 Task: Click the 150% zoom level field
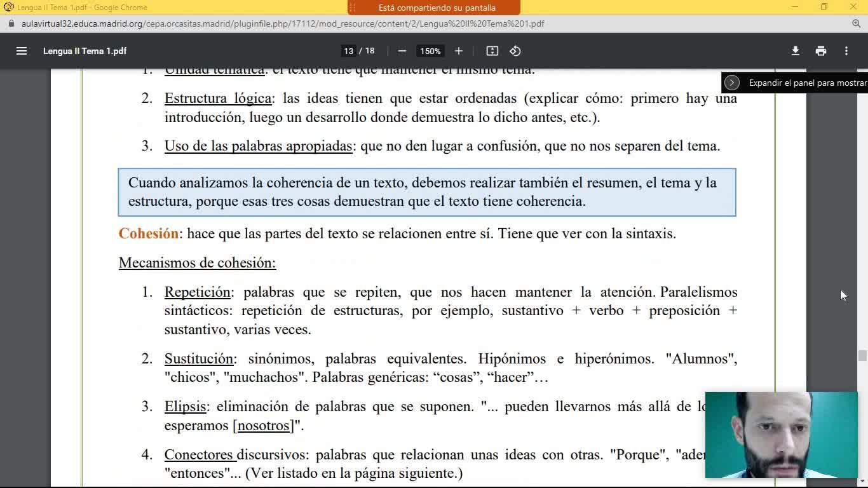click(430, 51)
